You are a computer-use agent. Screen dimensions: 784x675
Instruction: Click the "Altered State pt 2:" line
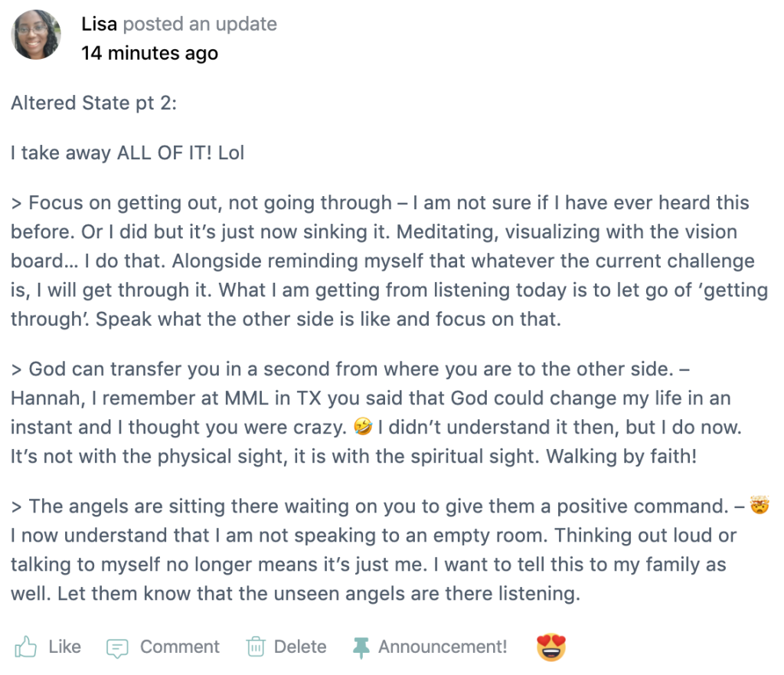(x=93, y=103)
